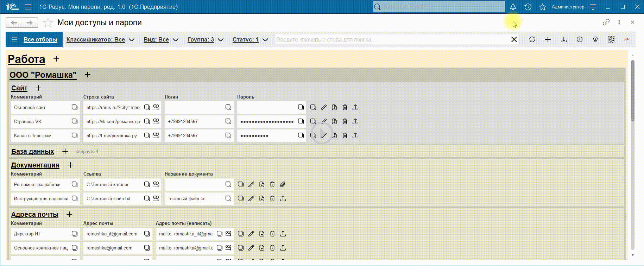Click the lightbulb hints icon
644x266 pixels.
click(x=595, y=39)
